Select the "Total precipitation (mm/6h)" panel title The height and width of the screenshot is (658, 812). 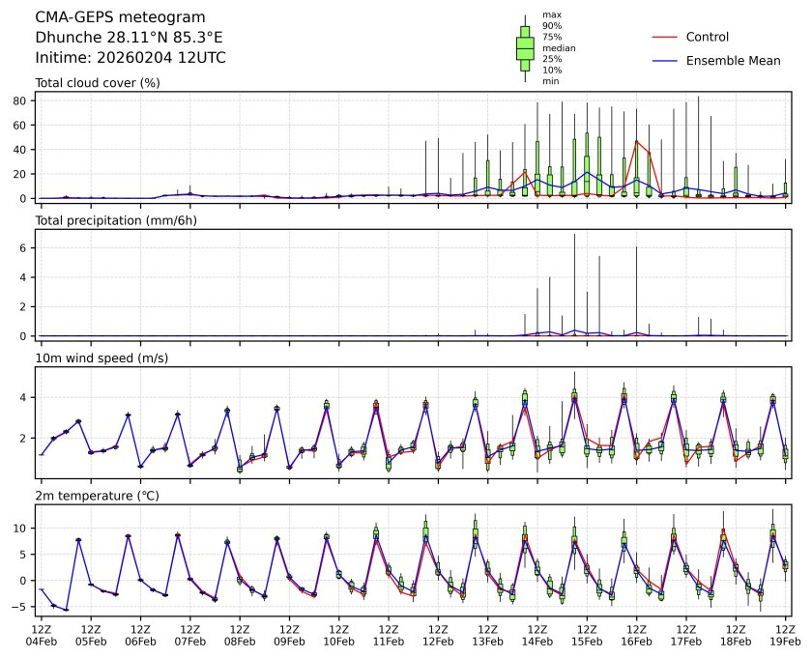pos(114,220)
